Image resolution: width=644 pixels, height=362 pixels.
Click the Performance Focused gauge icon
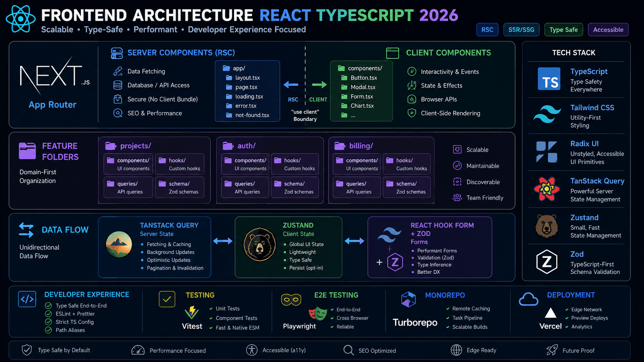pyautogui.click(x=138, y=350)
